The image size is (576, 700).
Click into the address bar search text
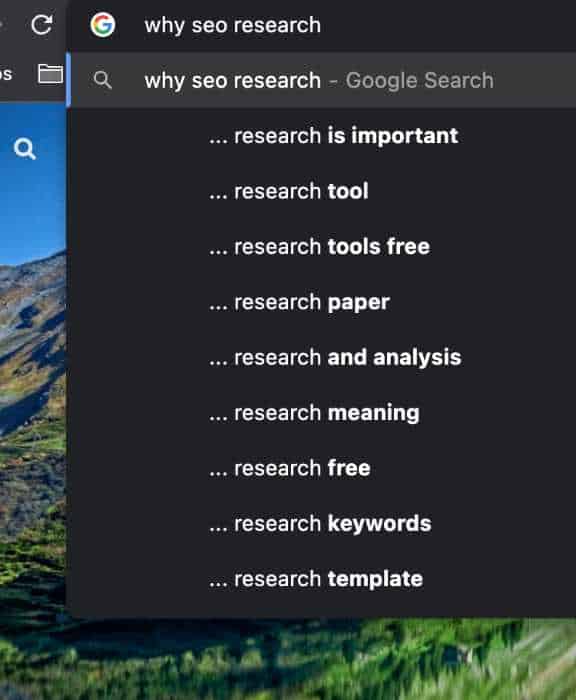pos(232,25)
